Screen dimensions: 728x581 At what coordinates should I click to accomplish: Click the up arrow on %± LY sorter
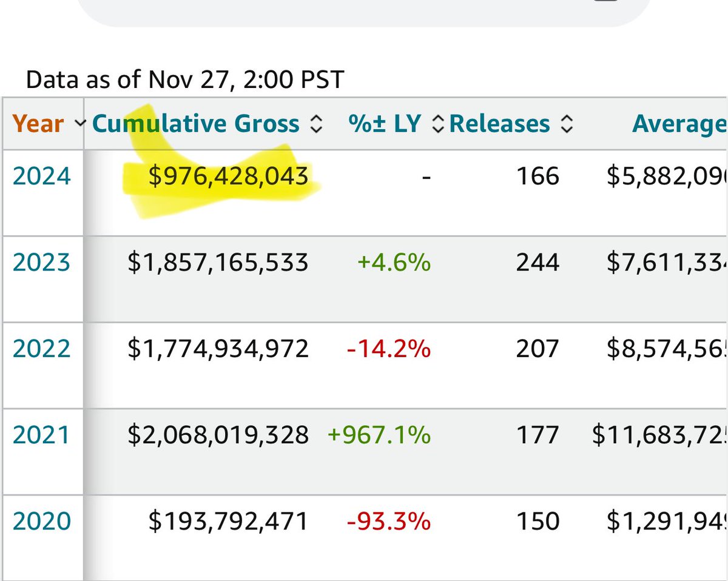tap(438, 119)
